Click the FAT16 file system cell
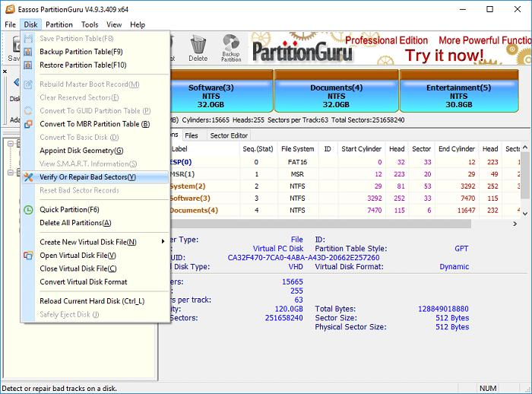This screenshot has width=532, height=394. coord(297,162)
